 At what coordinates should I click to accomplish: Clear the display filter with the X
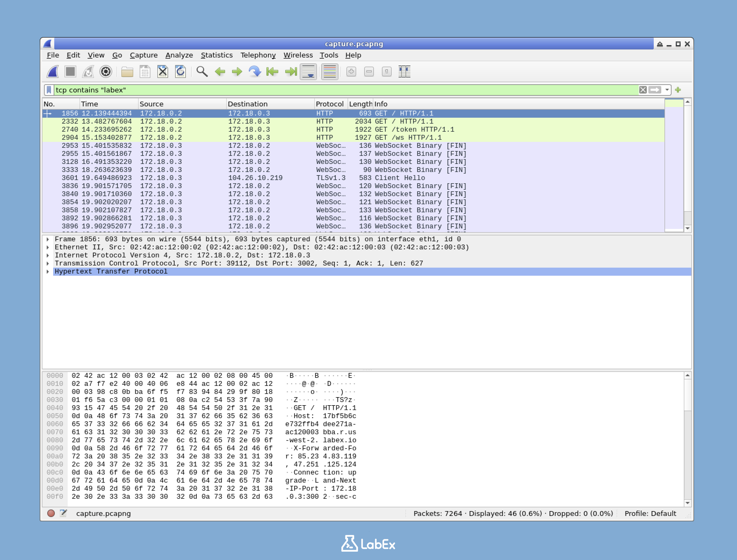tap(642, 90)
